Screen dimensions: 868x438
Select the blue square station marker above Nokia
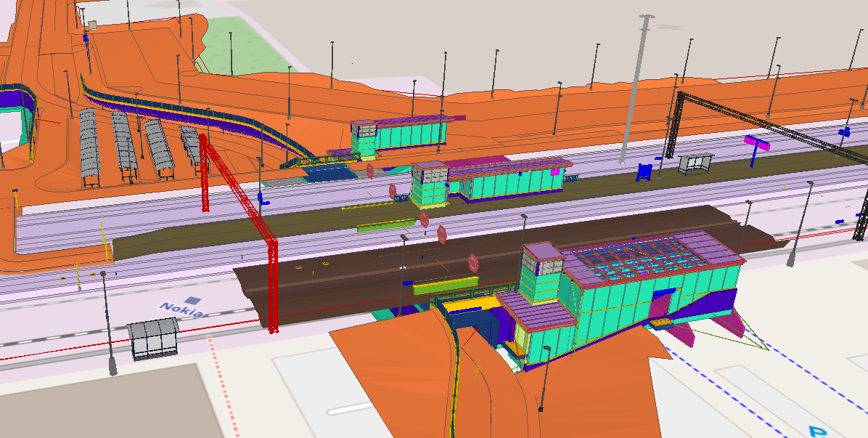click(x=192, y=300)
